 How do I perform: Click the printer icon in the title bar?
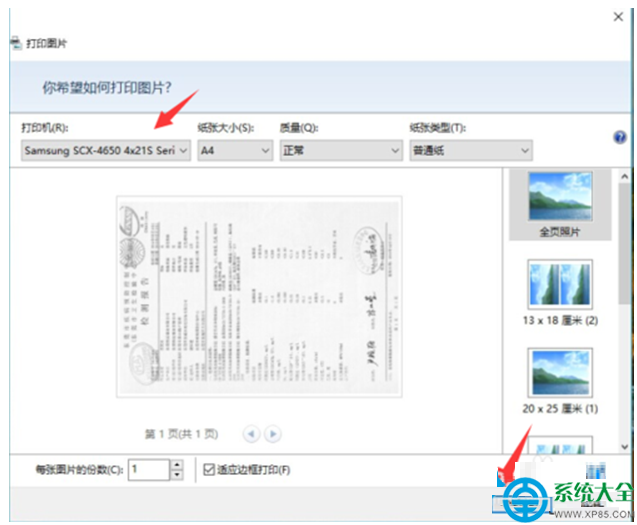tap(16, 43)
